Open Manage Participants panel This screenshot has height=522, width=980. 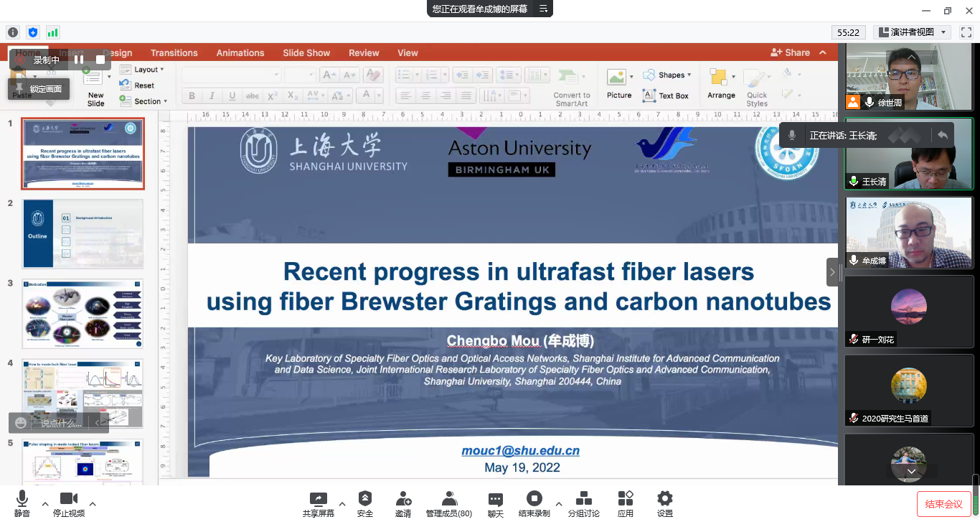[x=449, y=503]
